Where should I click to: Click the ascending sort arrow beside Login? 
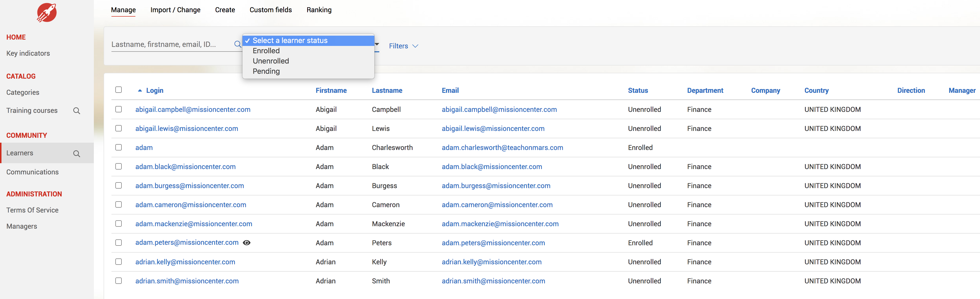(140, 91)
